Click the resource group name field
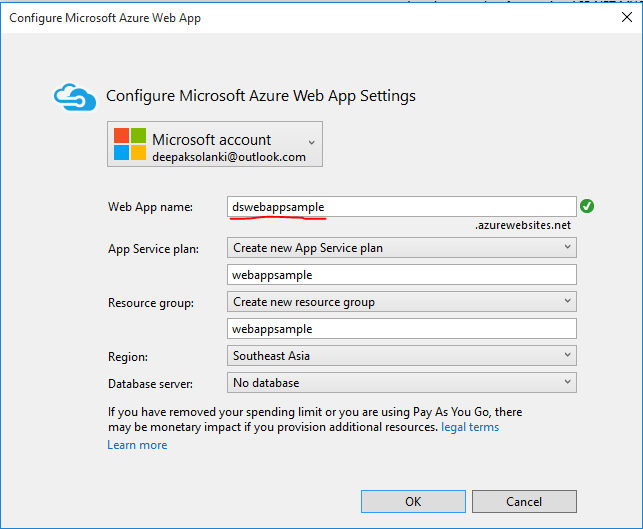The width and height of the screenshot is (643, 529). [x=402, y=329]
